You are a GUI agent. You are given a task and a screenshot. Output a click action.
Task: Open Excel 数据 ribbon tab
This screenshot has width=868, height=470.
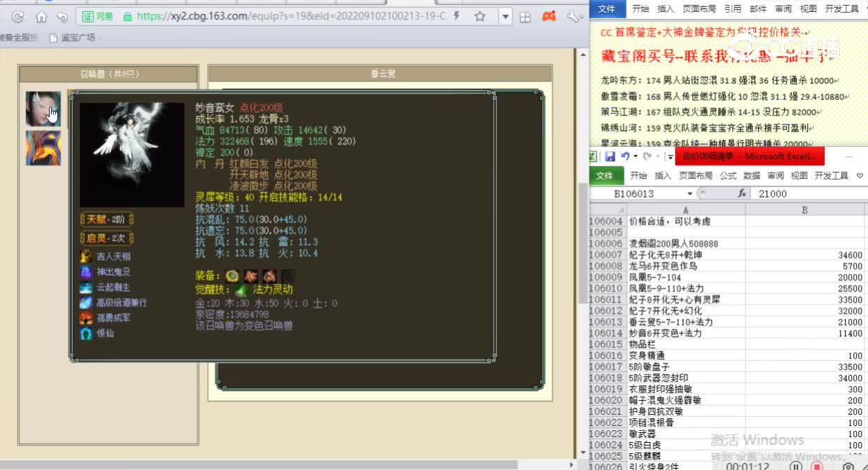(752, 176)
